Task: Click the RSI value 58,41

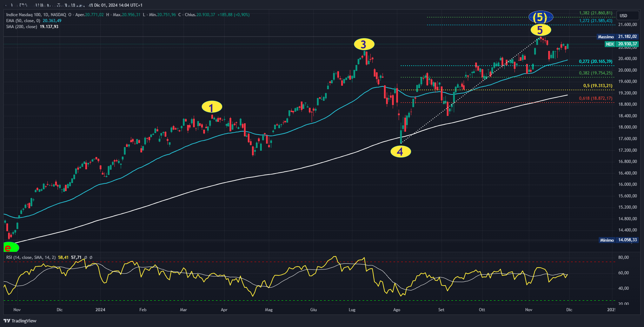Action: (63, 257)
